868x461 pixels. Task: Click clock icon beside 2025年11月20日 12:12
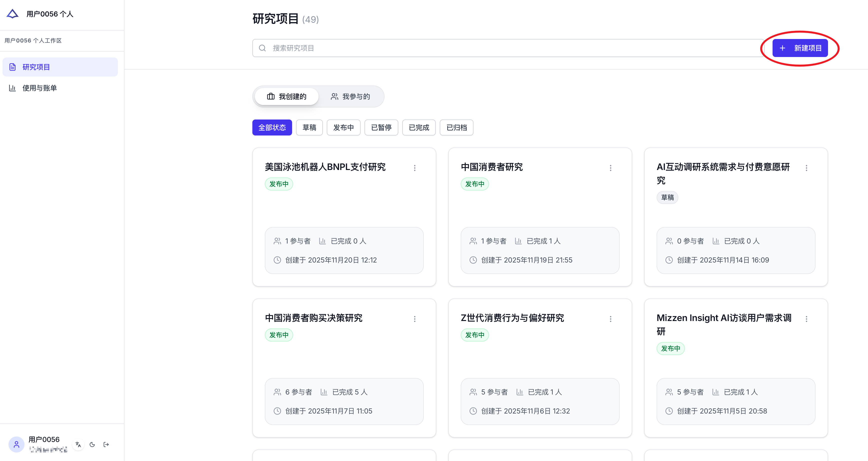pos(277,260)
